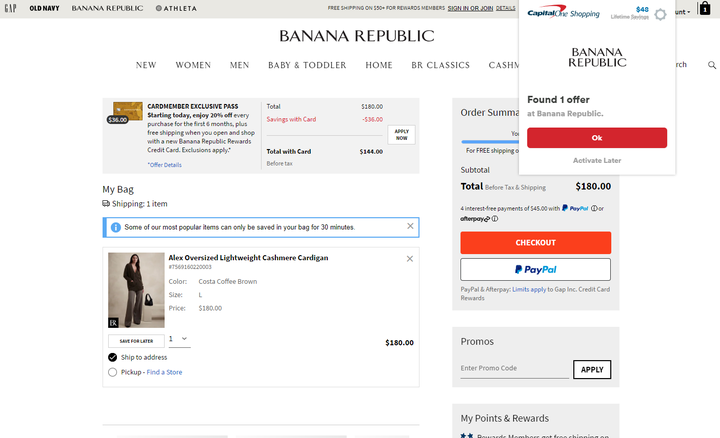
Task: Click the free shipping progress bar
Action: 490,142
